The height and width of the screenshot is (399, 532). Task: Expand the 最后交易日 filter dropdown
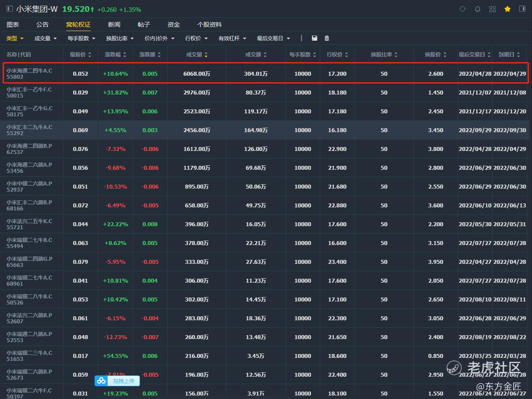click(273, 38)
